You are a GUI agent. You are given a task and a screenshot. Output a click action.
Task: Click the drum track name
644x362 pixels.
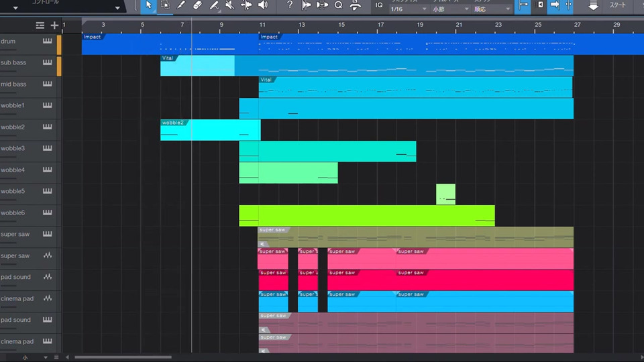pos(8,41)
